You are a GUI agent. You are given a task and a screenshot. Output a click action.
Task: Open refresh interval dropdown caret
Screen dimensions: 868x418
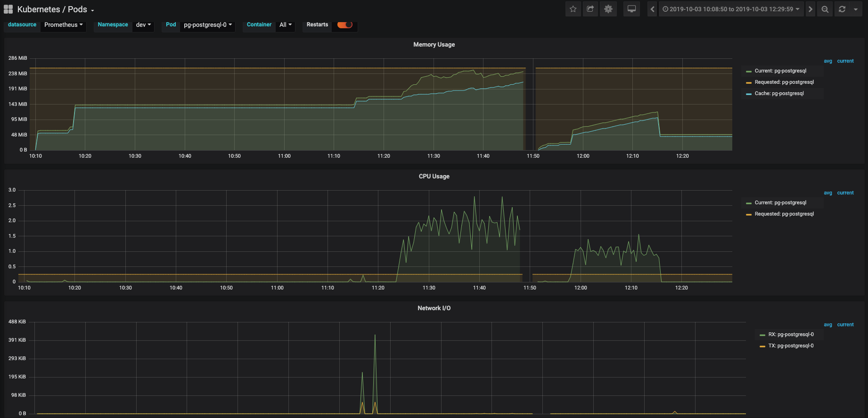(x=856, y=9)
